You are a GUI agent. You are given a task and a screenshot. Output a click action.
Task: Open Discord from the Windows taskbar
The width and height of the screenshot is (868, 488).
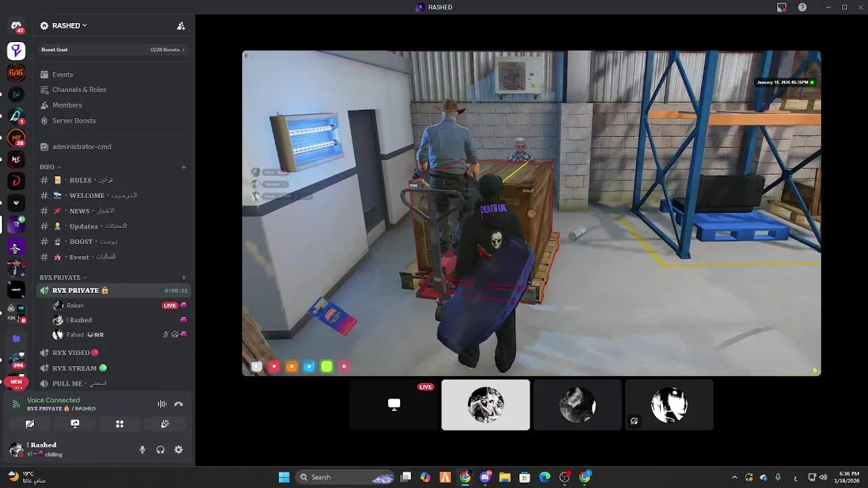[486, 477]
